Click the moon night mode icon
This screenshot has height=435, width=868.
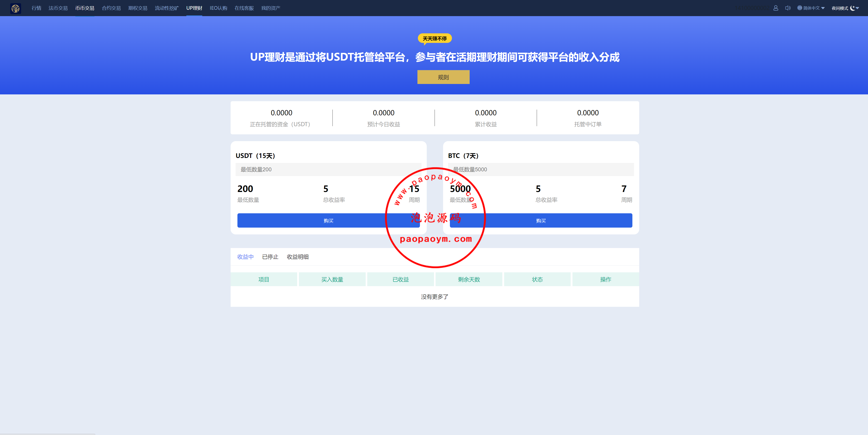[853, 8]
